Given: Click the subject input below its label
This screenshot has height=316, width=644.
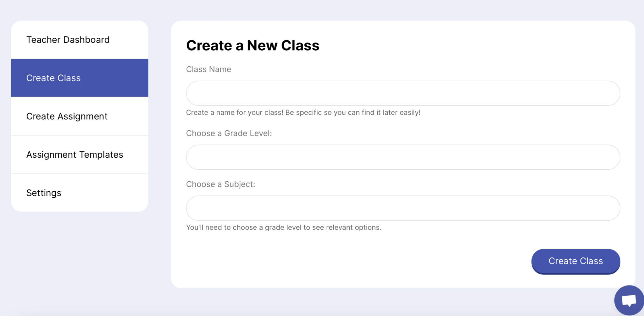Looking at the screenshot, I should click(403, 208).
